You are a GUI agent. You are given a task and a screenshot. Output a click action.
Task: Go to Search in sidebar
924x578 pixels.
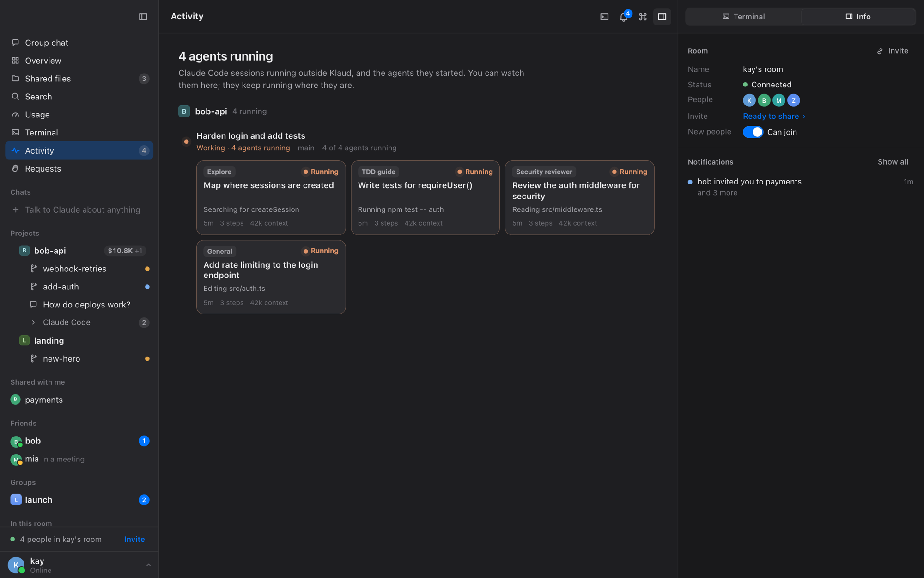click(79, 97)
